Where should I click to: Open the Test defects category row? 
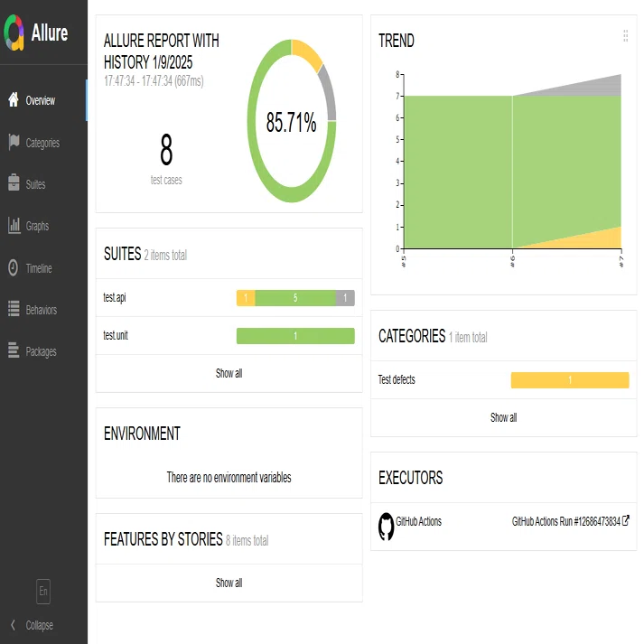tap(503, 380)
